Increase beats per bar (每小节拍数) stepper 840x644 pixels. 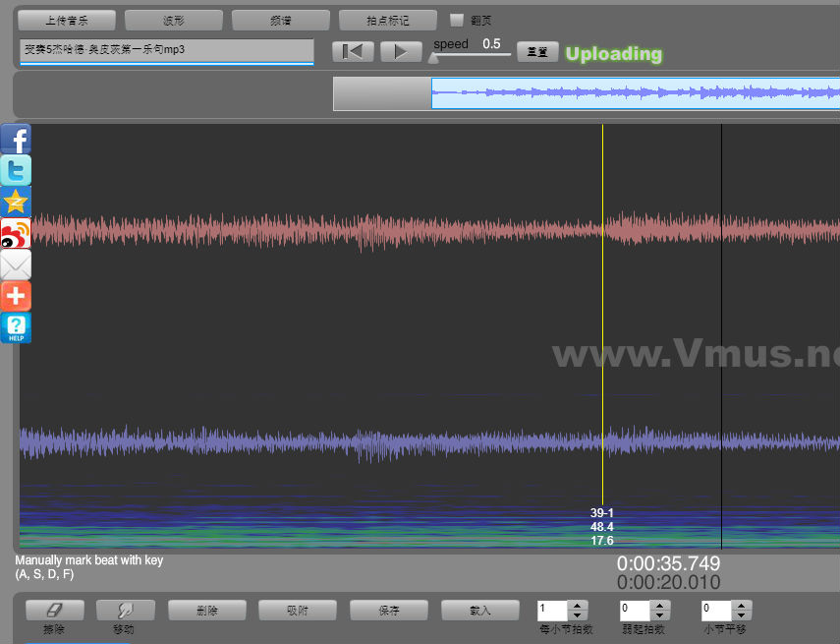coord(578,606)
